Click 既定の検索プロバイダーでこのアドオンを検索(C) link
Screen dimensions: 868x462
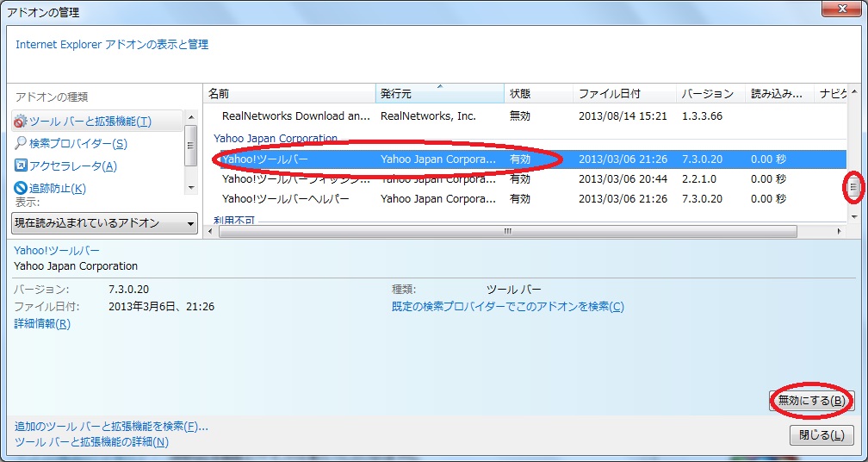[508, 306]
